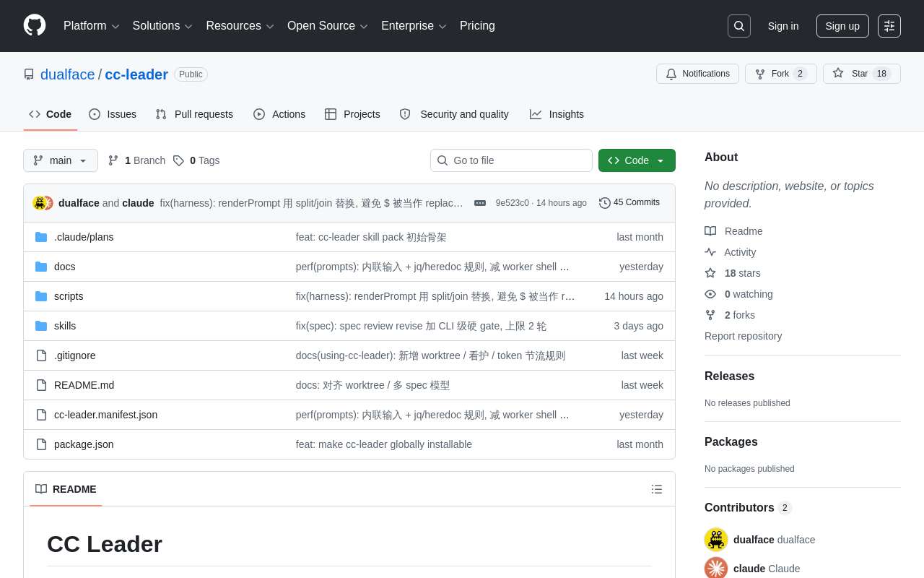This screenshot has width=924, height=578.
Task: Switch to the Issues tab
Action: pyautogui.click(x=113, y=114)
